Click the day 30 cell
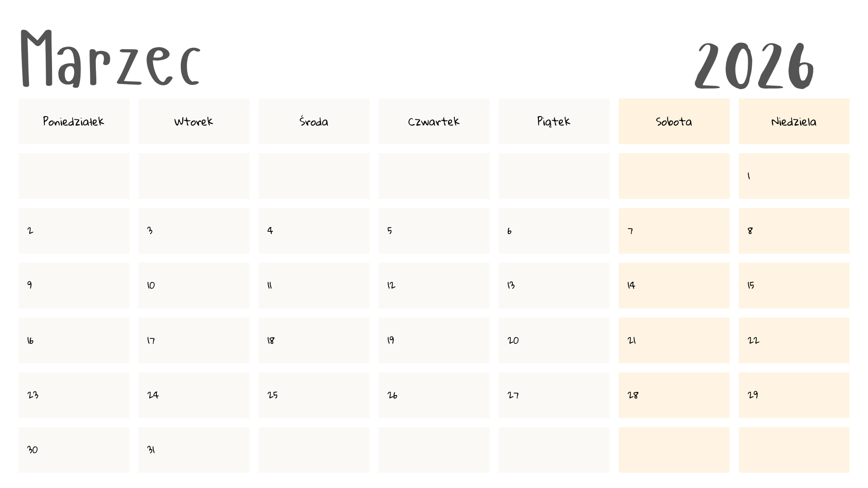The height and width of the screenshot is (488, 868). (74, 450)
